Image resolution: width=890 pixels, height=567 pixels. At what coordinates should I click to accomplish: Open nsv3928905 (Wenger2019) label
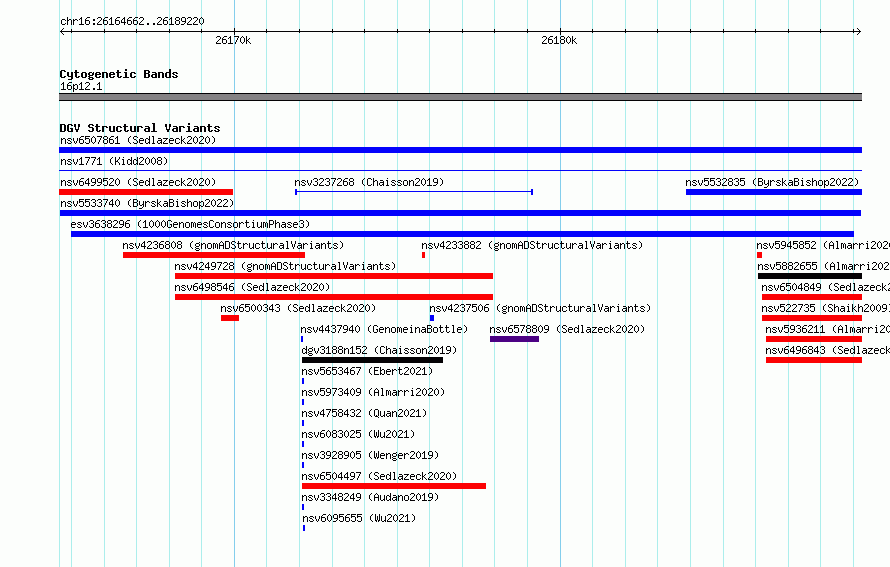coord(370,455)
